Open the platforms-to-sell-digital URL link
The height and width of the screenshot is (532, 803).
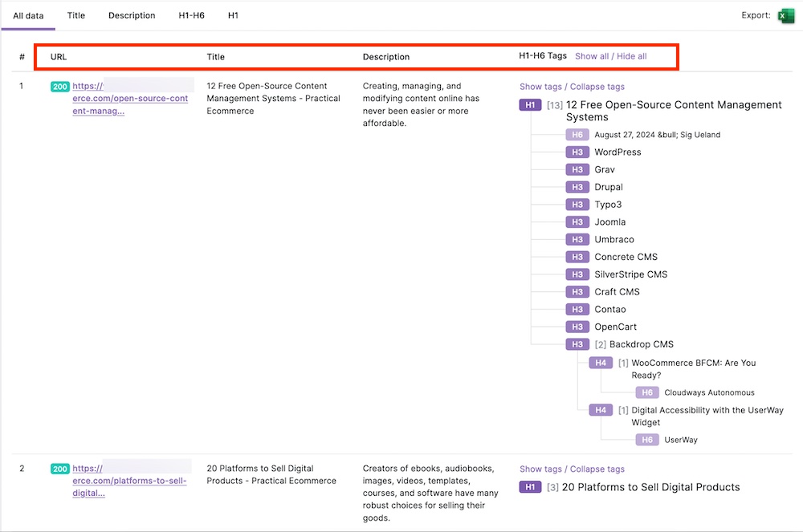tap(128, 481)
